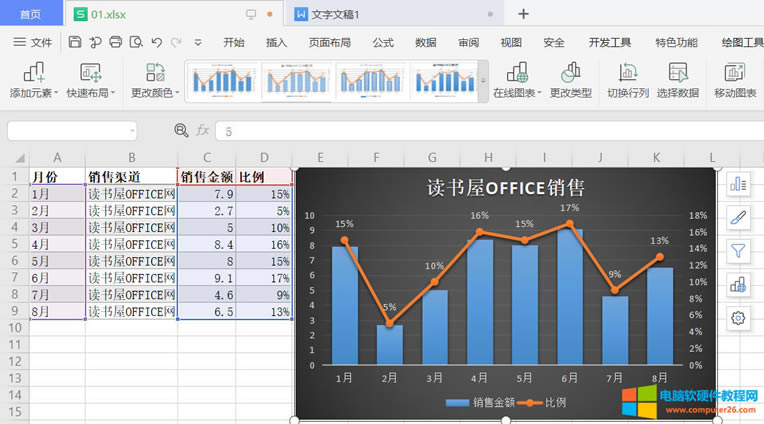
Task: Click 更改类型 change chart type icon
Action: tap(571, 72)
